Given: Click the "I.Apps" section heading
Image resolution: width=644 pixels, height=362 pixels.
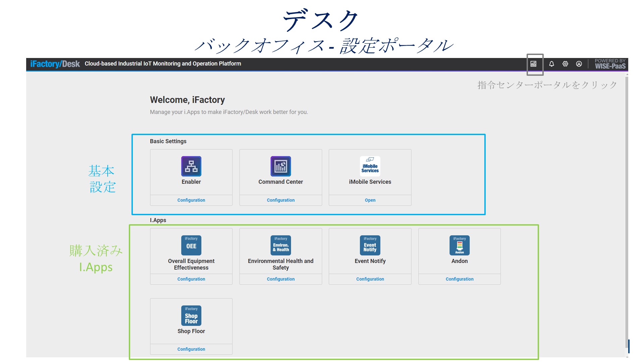Looking at the screenshot, I should (158, 220).
